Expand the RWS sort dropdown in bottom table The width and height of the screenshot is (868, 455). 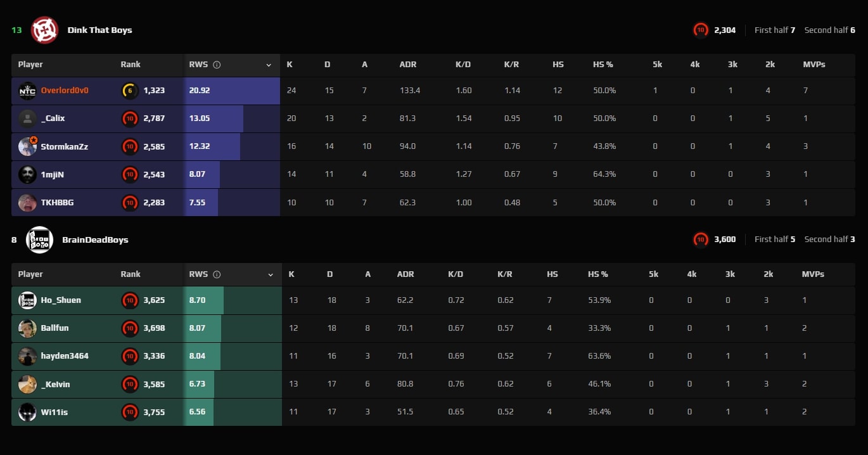point(271,274)
